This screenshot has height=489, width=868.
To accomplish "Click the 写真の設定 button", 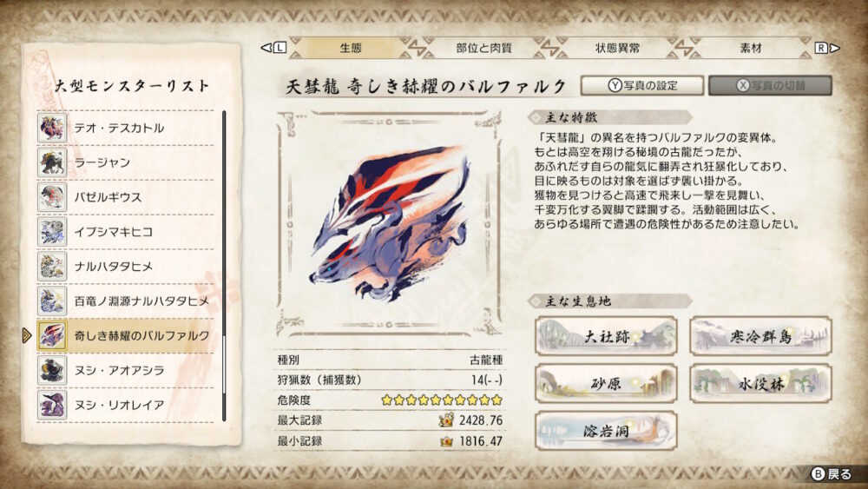I will [642, 85].
